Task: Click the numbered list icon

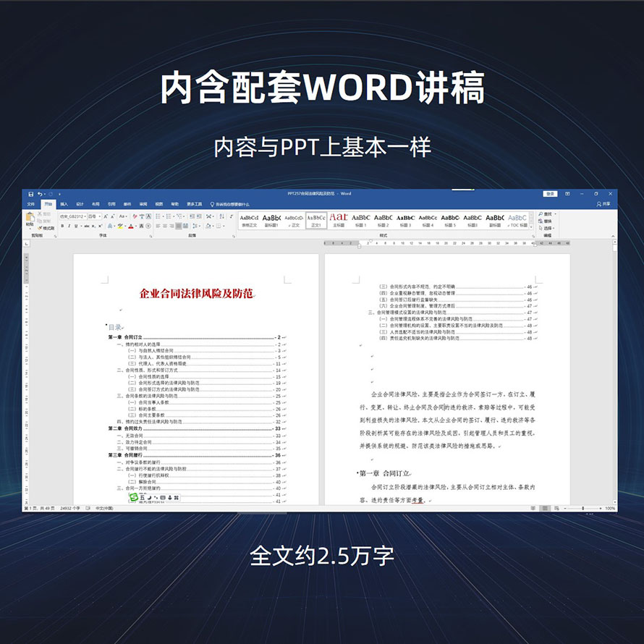Action: [x=169, y=216]
